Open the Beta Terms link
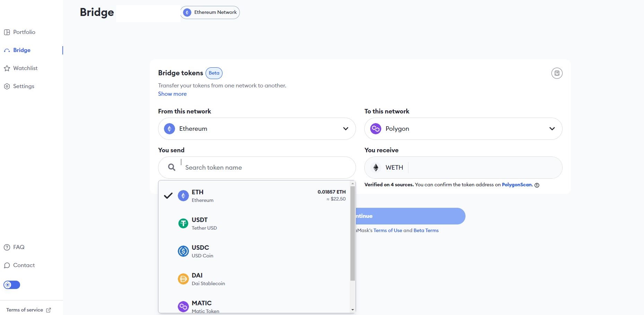The width and height of the screenshot is (644, 315). (x=426, y=230)
